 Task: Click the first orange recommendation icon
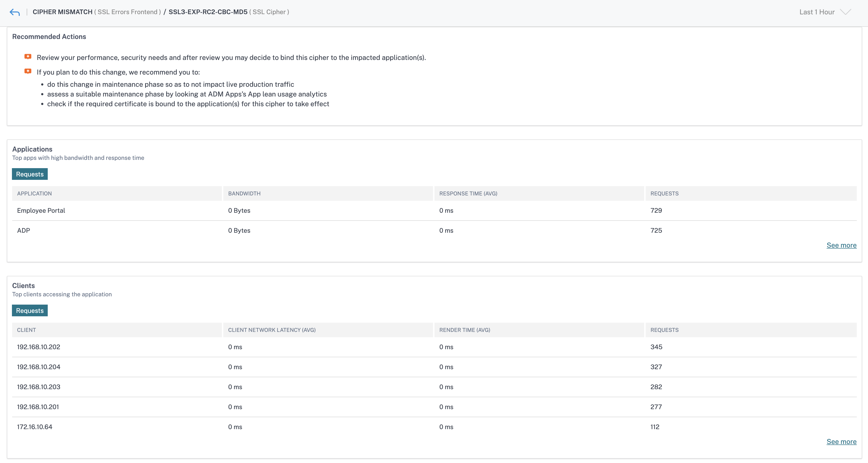[x=28, y=57]
